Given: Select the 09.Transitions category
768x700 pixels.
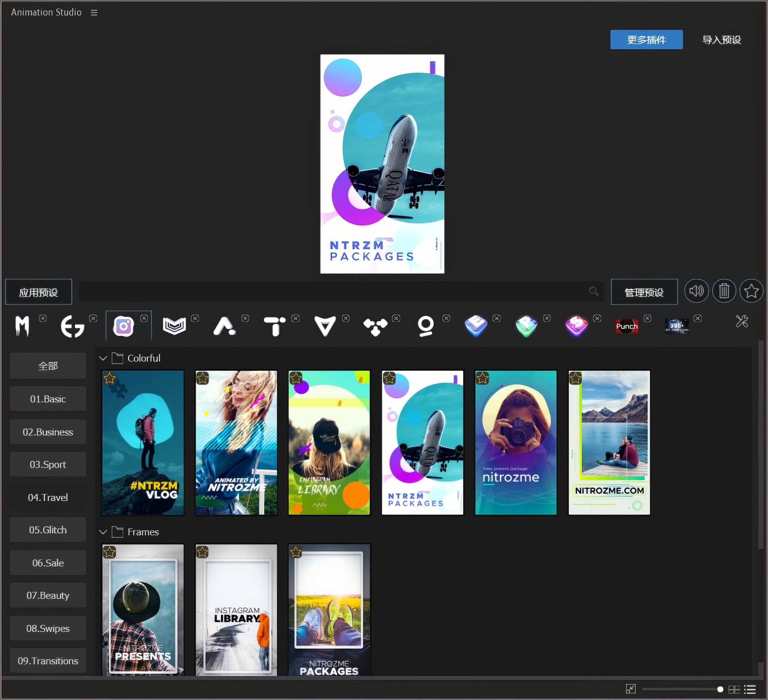Looking at the screenshot, I should 48,661.
